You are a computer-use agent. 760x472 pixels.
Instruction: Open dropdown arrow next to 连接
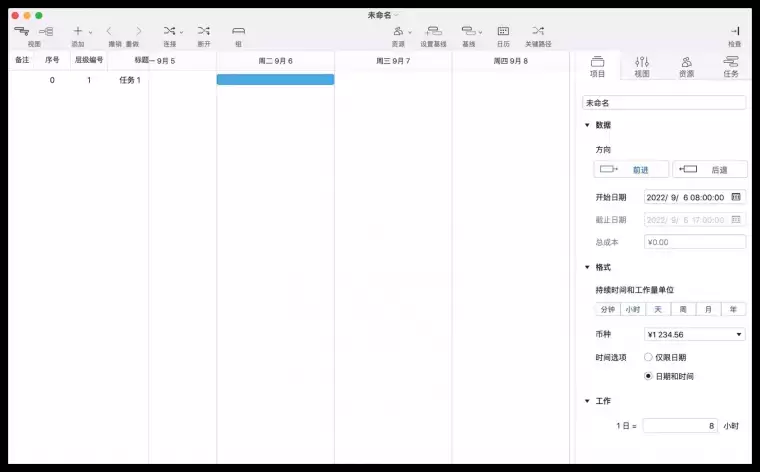181,32
